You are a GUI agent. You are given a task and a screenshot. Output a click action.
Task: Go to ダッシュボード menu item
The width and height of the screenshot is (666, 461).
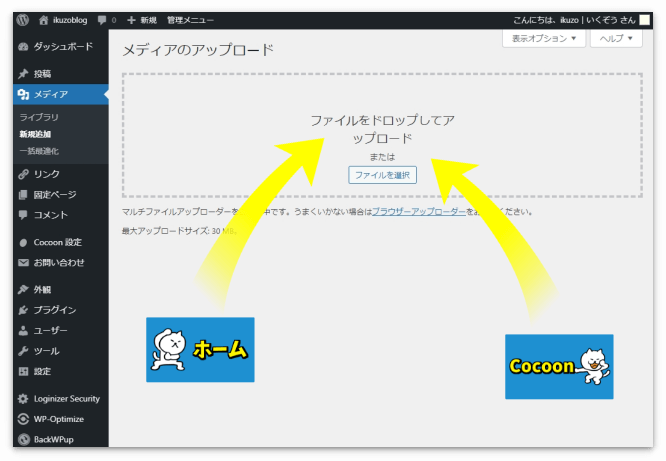(63, 47)
